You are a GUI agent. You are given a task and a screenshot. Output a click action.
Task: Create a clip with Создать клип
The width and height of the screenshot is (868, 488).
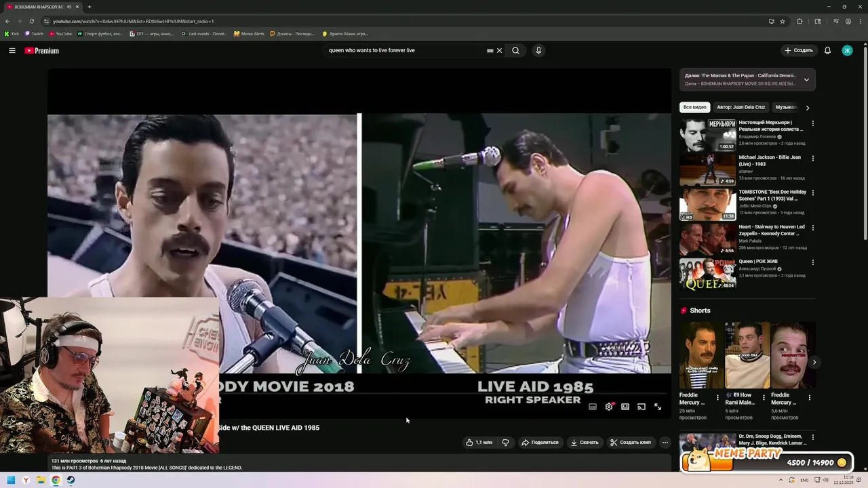[x=631, y=442]
